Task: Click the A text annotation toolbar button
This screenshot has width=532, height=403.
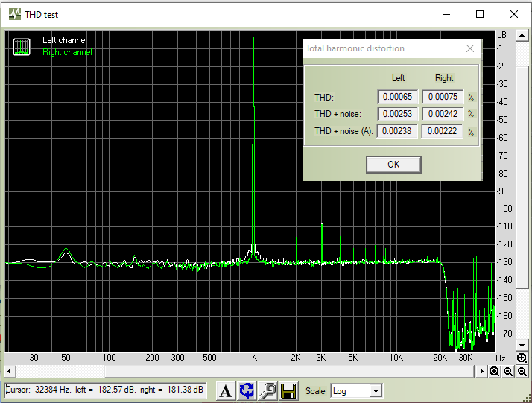Action: tap(226, 391)
